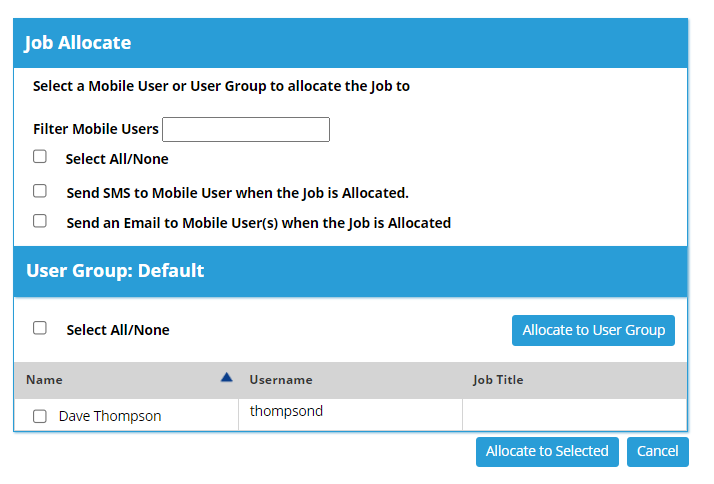The width and height of the screenshot is (714, 484).
Task: Click empty Job Title cell for Dave Thompson
Action: pyautogui.click(x=575, y=414)
